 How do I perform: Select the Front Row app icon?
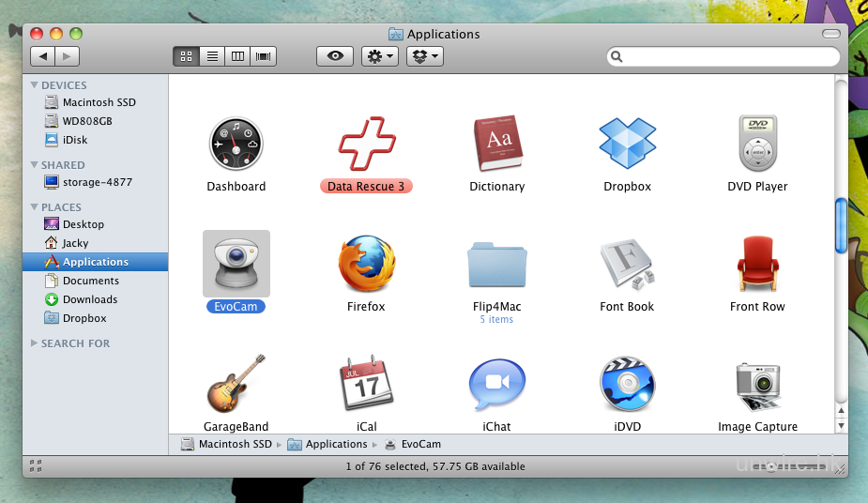(x=757, y=264)
